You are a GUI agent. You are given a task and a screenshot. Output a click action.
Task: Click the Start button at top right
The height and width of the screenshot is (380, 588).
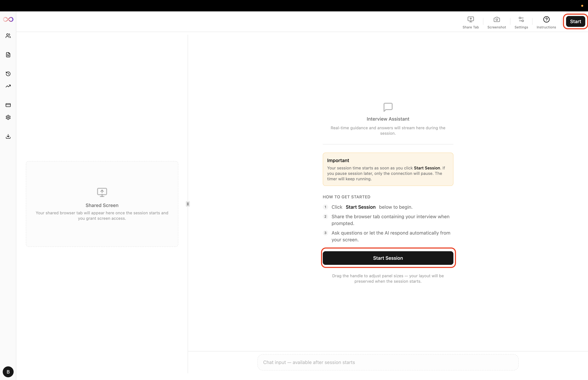click(x=575, y=21)
